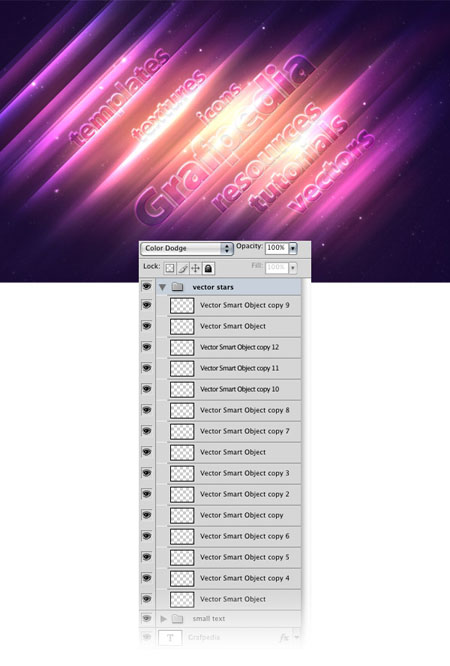
Task: Toggle visibility of Vector Smart Object copy 11
Action: (147, 368)
